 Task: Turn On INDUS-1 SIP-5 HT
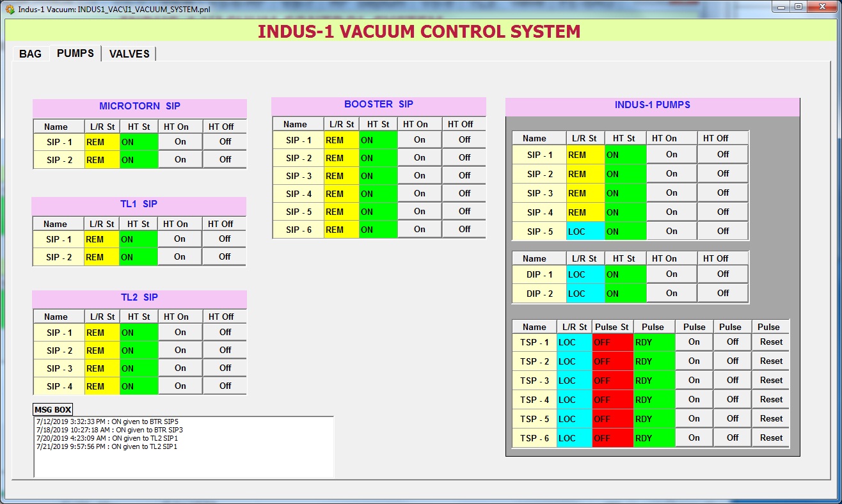click(x=671, y=231)
